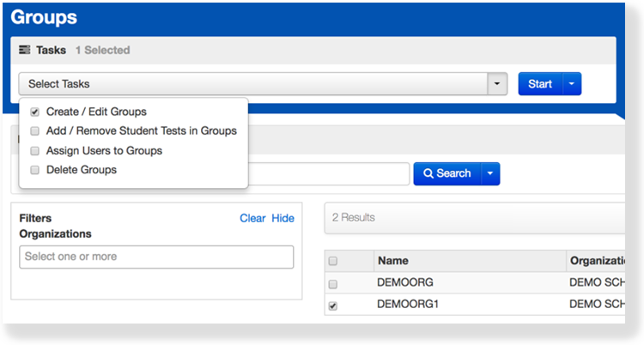Open the Start button dropdown arrow
644x345 pixels.
coord(573,84)
